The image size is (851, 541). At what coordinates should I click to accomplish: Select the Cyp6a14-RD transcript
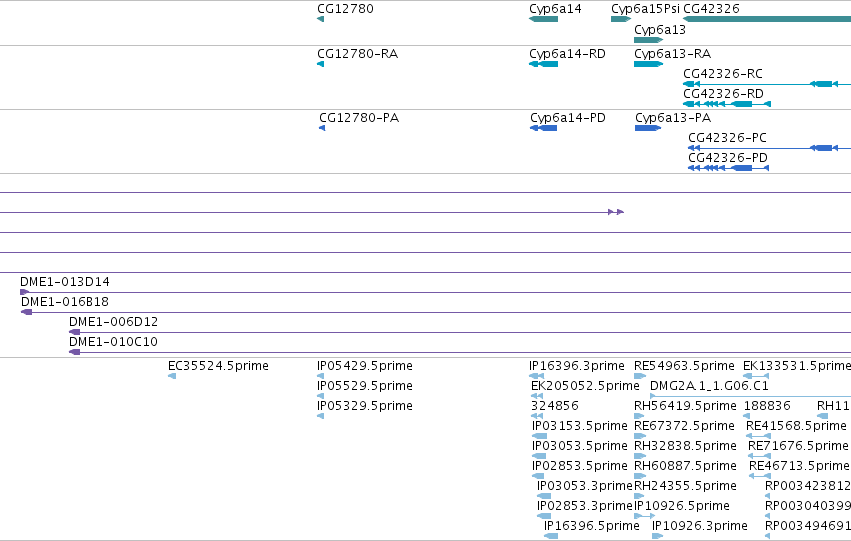(x=543, y=64)
